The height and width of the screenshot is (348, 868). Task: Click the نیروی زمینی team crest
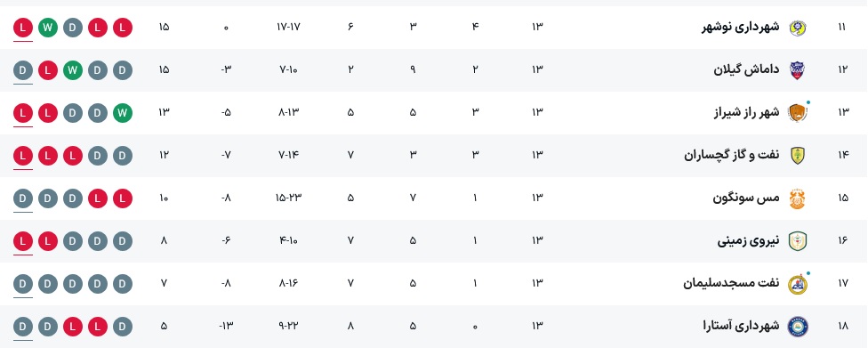[797, 240]
